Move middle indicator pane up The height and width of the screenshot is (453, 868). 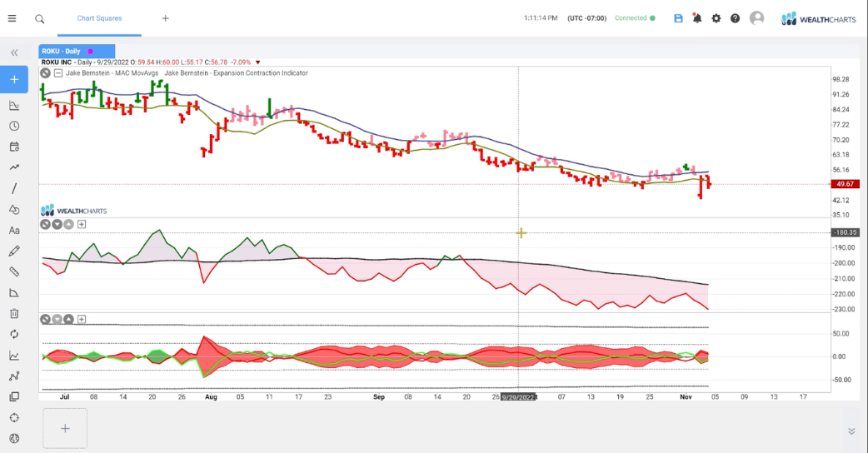[68, 225]
